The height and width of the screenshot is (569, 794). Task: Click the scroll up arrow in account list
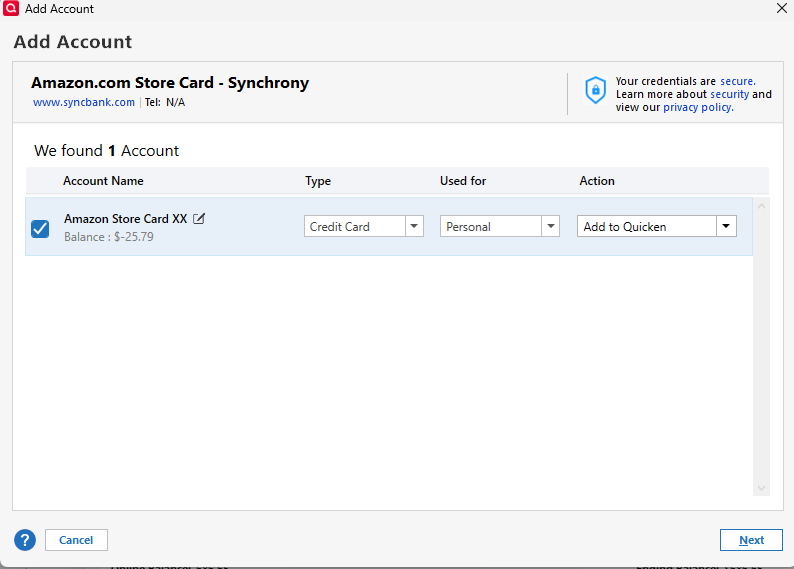[761, 207]
